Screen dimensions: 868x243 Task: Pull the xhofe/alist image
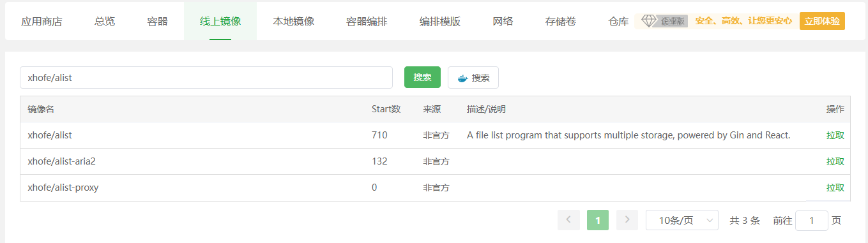click(835, 135)
